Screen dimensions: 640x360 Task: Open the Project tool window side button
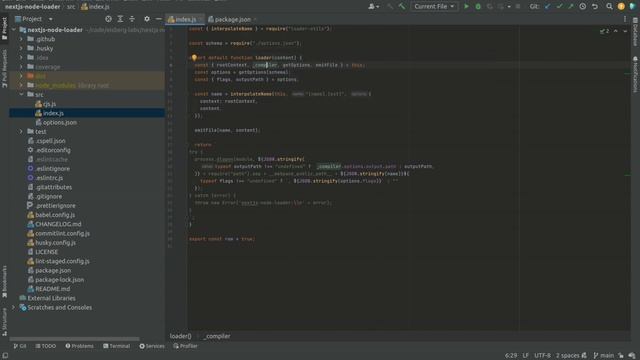(4, 29)
